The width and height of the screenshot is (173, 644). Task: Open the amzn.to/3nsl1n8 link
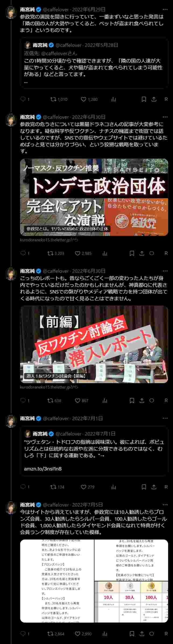(43, 469)
